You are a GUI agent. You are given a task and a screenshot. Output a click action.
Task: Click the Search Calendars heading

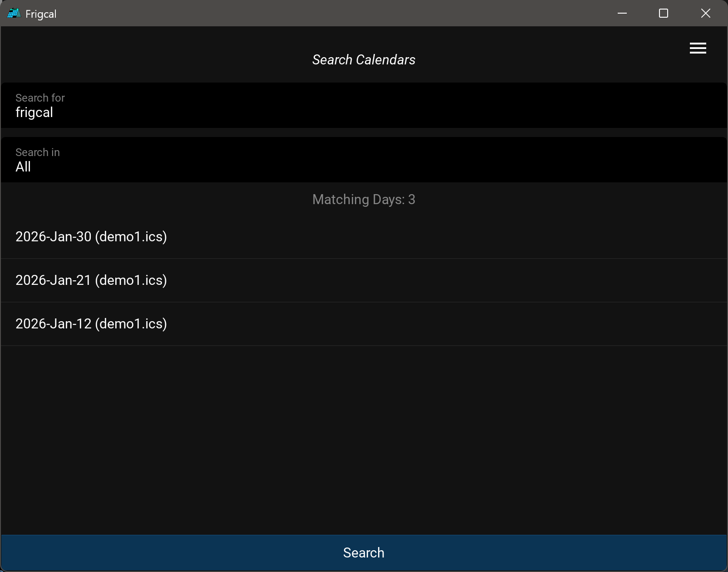[364, 60]
